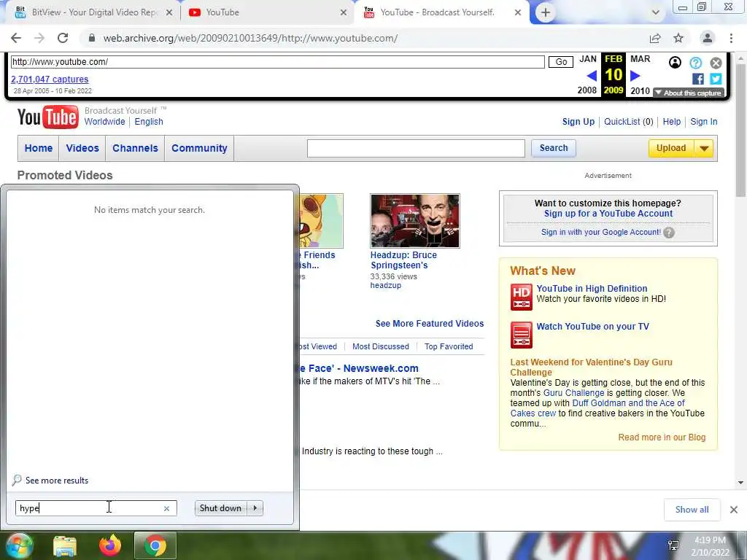Click the YouTube search input box

pos(416,148)
